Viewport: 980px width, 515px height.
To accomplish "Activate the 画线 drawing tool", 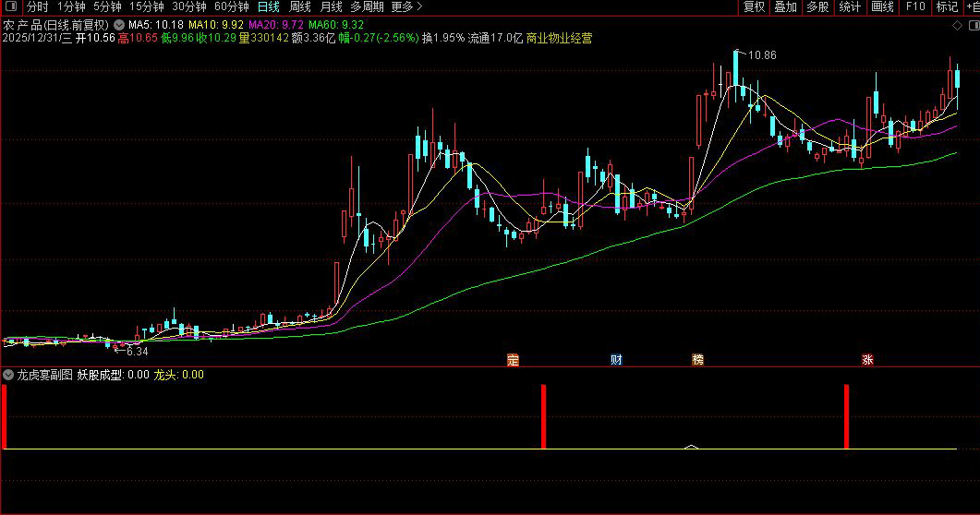I will [882, 6].
